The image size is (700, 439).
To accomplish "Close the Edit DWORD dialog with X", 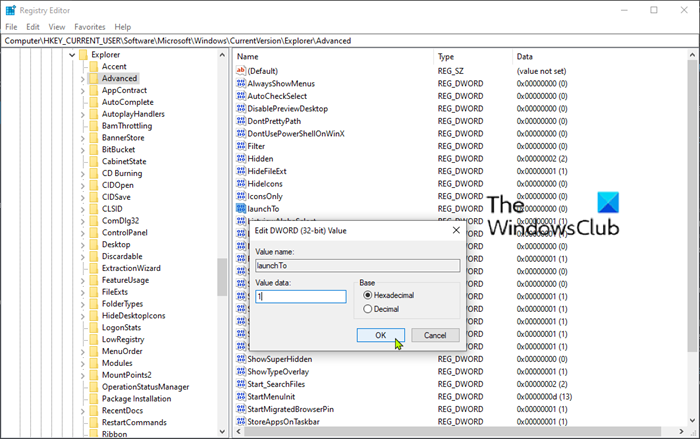I will tap(456, 230).
